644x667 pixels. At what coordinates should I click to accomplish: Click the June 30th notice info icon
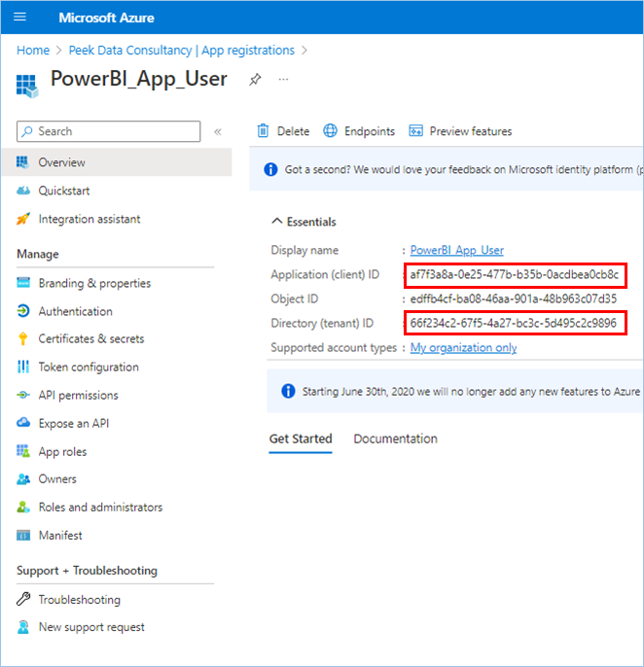[288, 391]
